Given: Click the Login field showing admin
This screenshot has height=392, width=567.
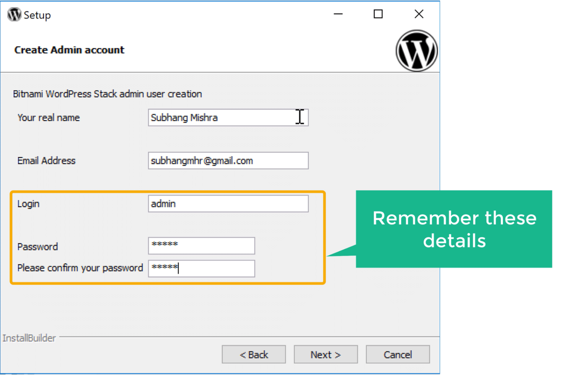Looking at the screenshot, I should tap(228, 203).
